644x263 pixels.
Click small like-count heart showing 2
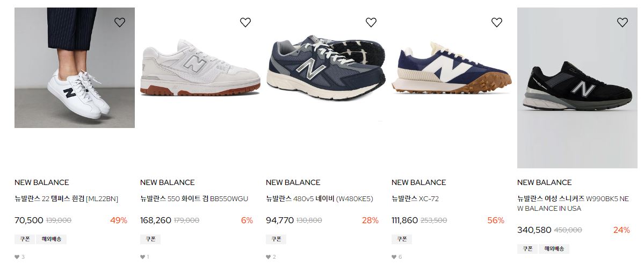[268, 257]
